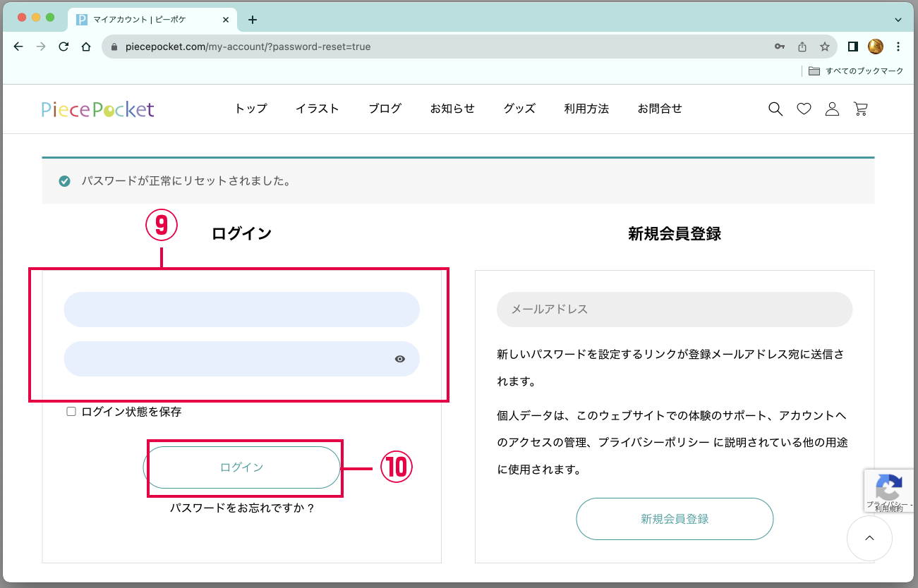Open the wishlist heart icon
The height and width of the screenshot is (588, 918).
tap(804, 109)
